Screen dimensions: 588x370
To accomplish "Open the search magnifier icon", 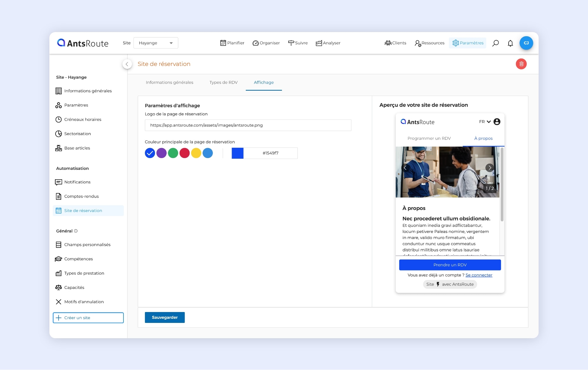I will (x=495, y=43).
